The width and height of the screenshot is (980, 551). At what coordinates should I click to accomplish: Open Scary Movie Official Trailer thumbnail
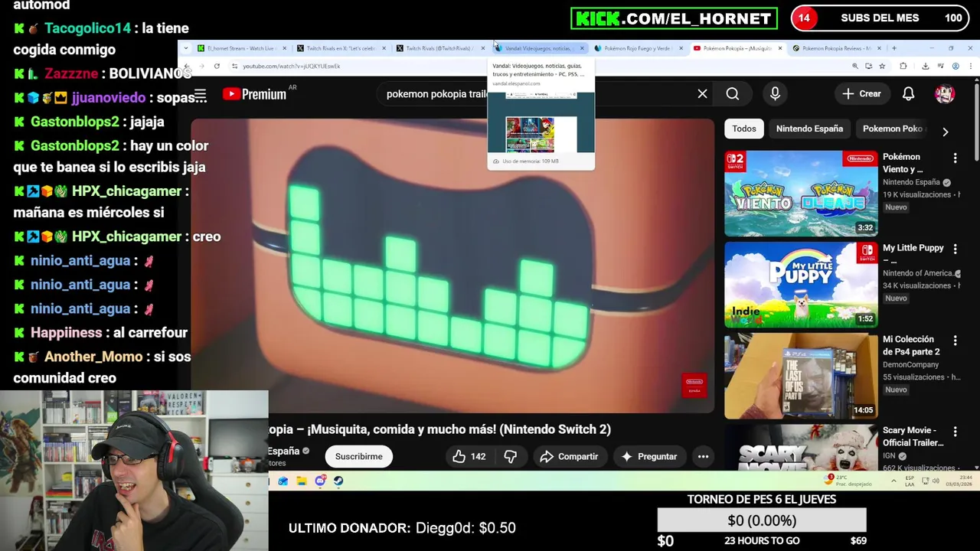pyautogui.click(x=801, y=448)
